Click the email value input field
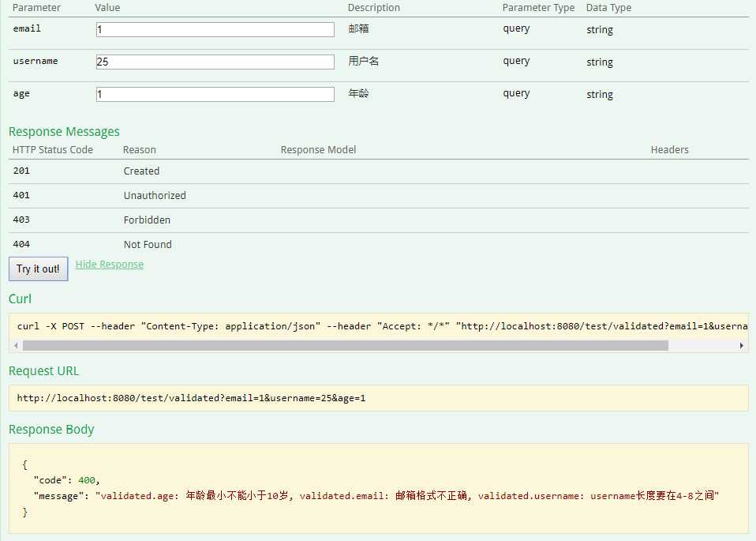Image resolution: width=756 pixels, height=541 pixels. 215,29
